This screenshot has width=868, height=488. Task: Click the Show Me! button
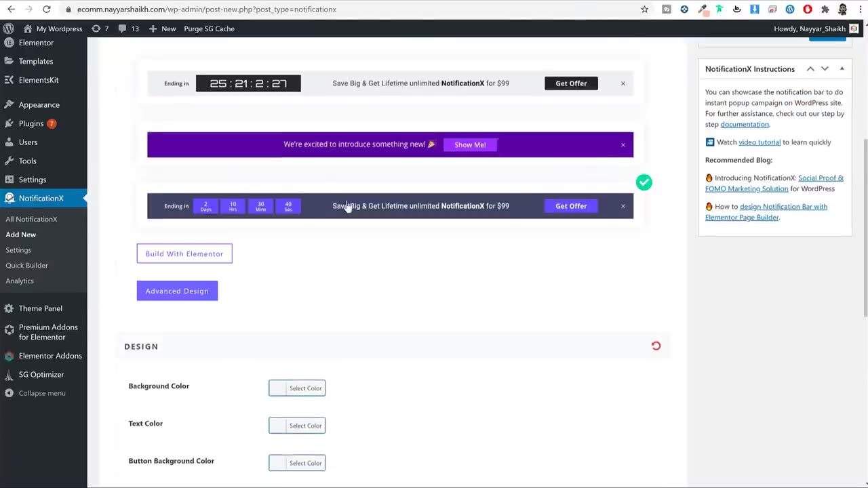tap(470, 144)
